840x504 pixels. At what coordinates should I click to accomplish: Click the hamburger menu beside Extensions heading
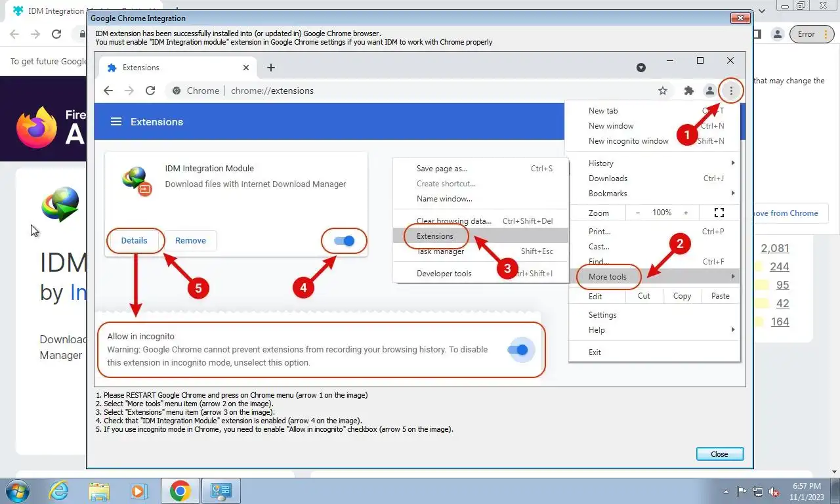[x=116, y=122]
